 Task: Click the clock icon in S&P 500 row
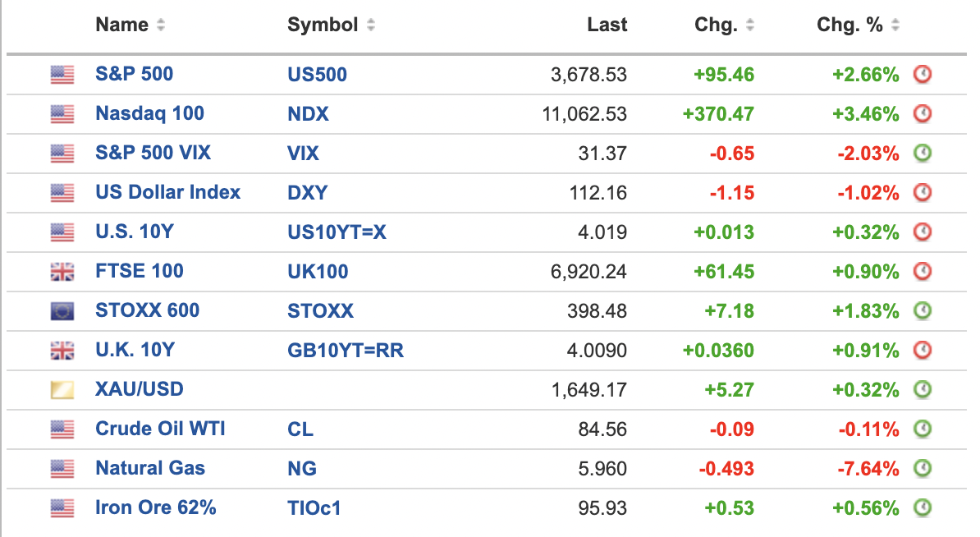pos(923,75)
